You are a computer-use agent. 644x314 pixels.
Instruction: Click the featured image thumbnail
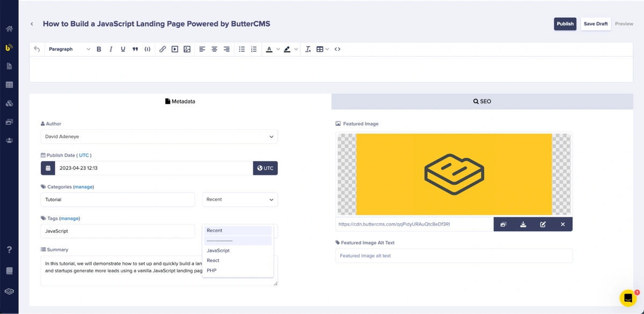tap(454, 174)
